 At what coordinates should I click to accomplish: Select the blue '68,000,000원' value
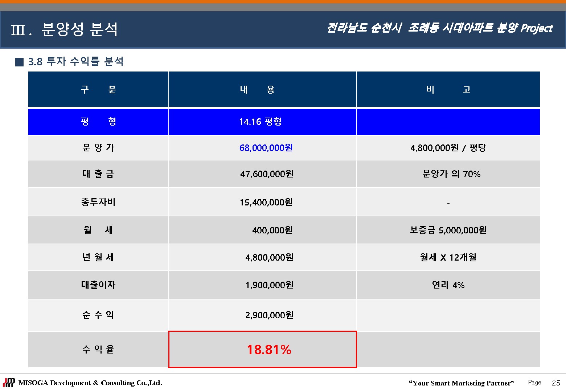pyautogui.click(x=266, y=148)
